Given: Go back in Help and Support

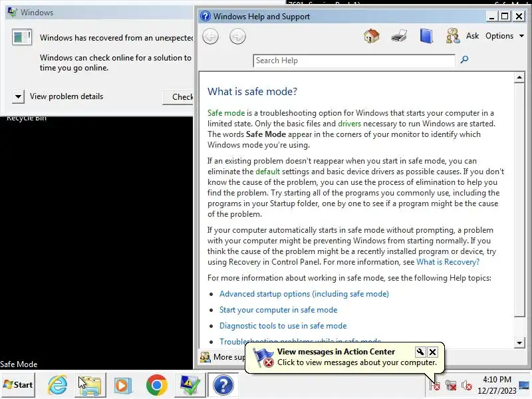Looking at the screenshot, I should [210, 37].
